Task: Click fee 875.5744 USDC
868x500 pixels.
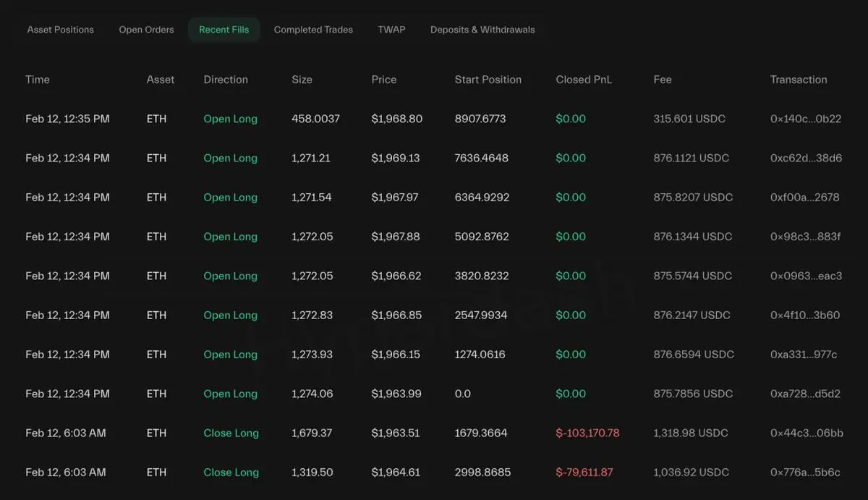Action: point(692,276)
